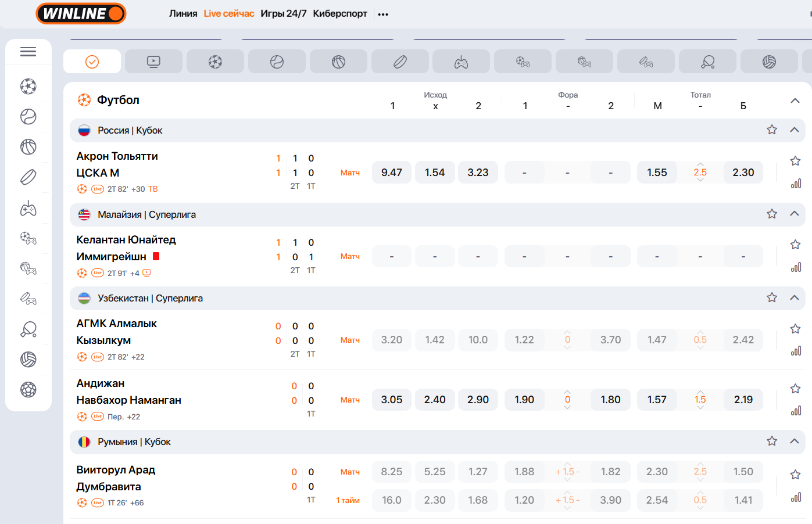Filter by table tennis in filter bar

[707, 62]
